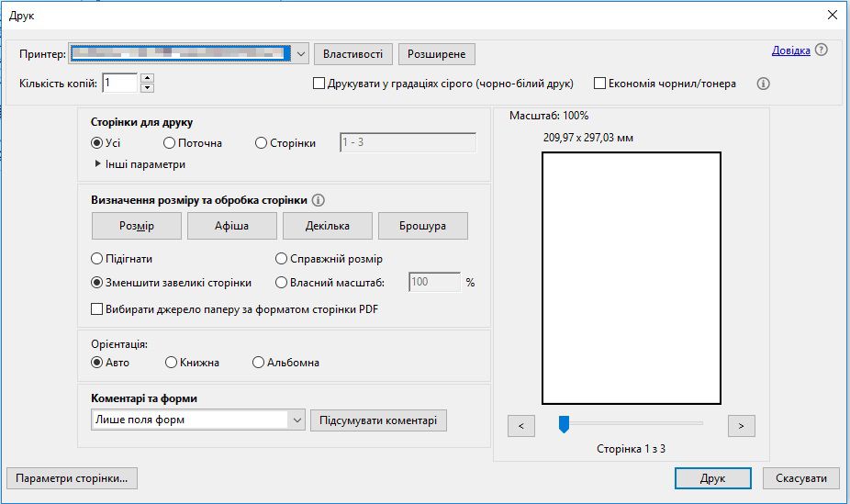The width and height of the screenshot is (850, 504).
Task: Click the Друк print button
Action: pyautogui.click(x=713, y=478)
